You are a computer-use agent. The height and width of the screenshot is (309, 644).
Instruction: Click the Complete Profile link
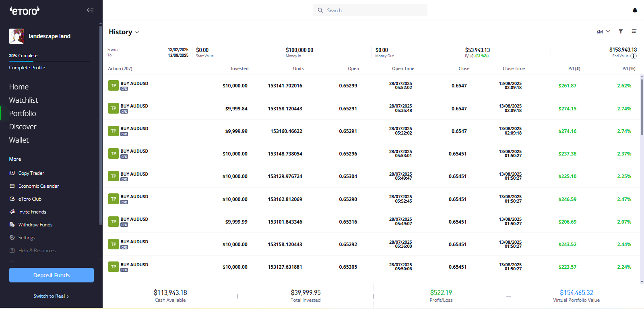pyautogui.click(x=27, y=68)
